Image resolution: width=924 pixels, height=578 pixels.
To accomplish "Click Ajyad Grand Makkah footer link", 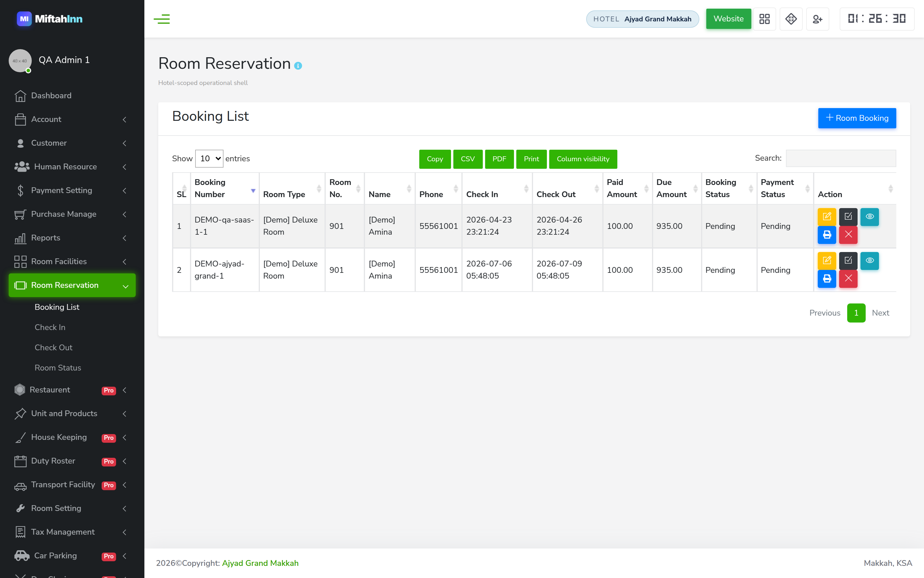I will coord(260,563).
